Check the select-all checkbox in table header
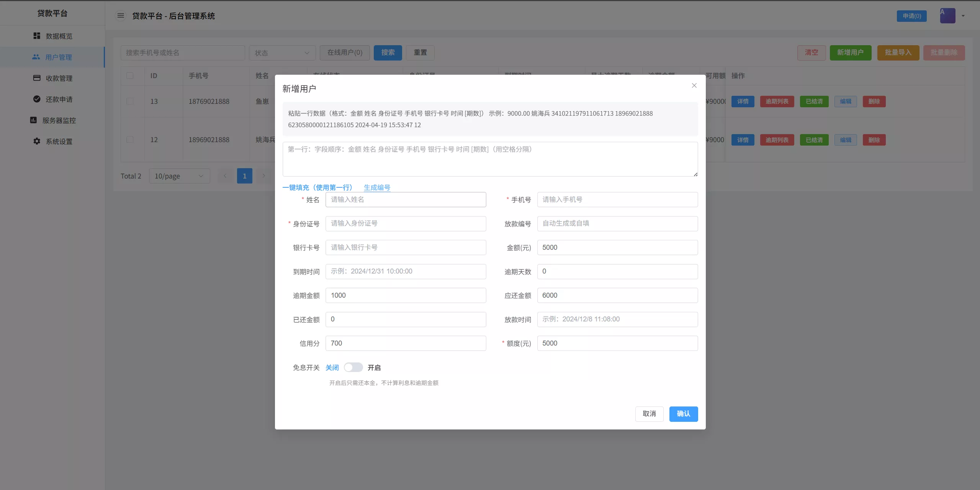 tap(131, 75)
